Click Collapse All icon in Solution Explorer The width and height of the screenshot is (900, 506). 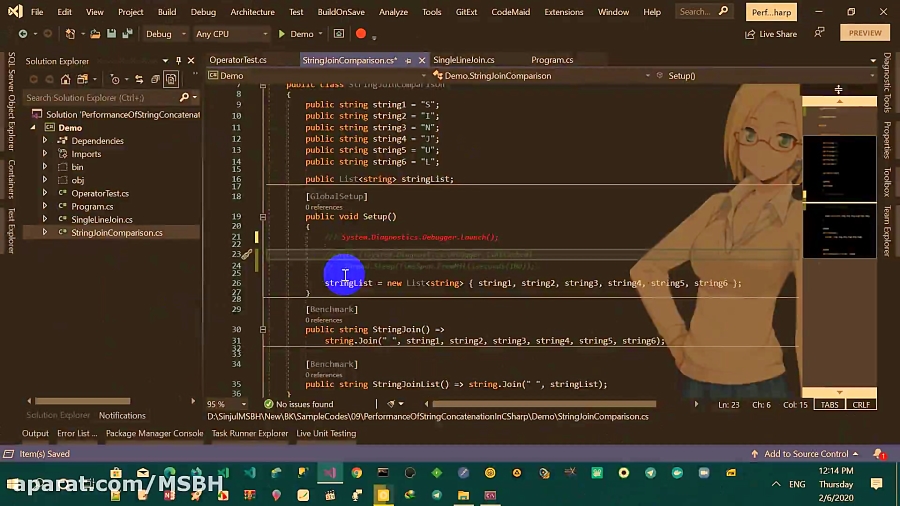(x=155, y=79)
